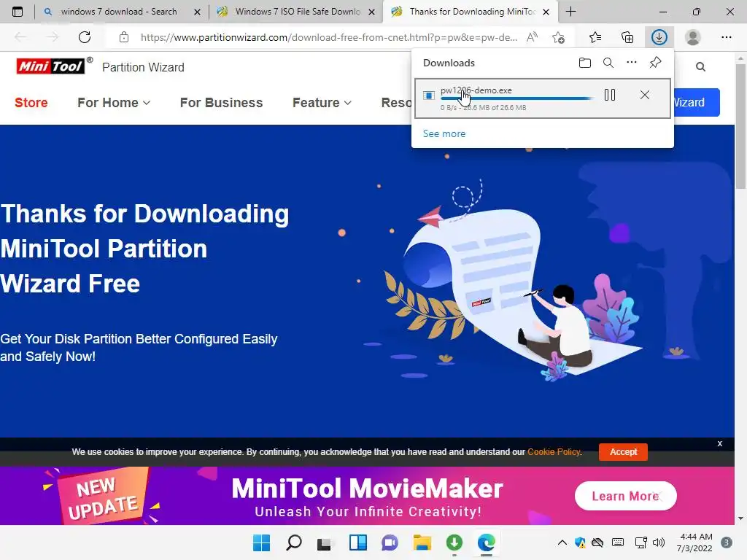Open a new browser tab

(x=570, y=12)
